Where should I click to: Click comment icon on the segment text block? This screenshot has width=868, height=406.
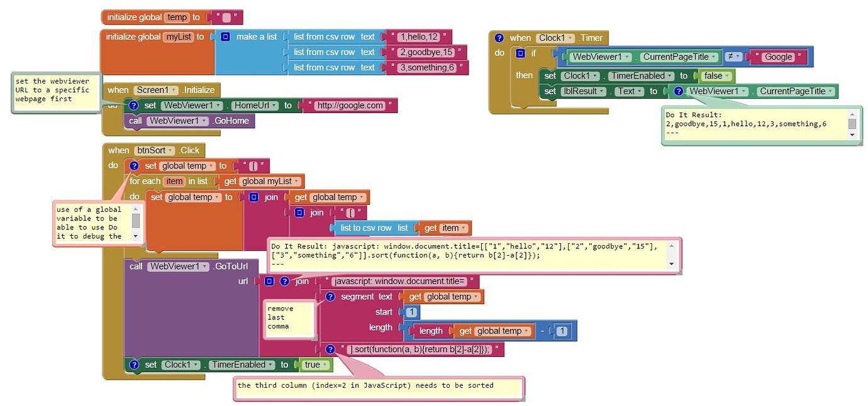pyautogui.click(x=330, y=297)
